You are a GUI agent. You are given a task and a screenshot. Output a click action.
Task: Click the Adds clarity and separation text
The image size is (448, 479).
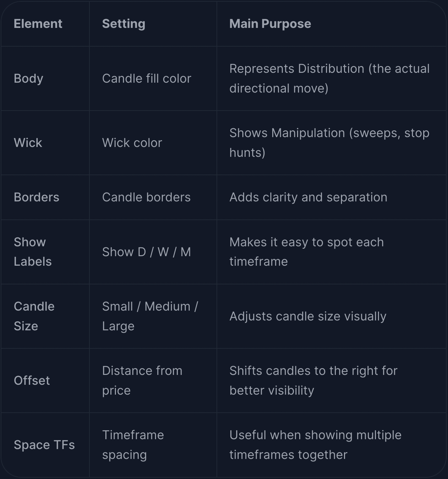click(x=308, y=197)
